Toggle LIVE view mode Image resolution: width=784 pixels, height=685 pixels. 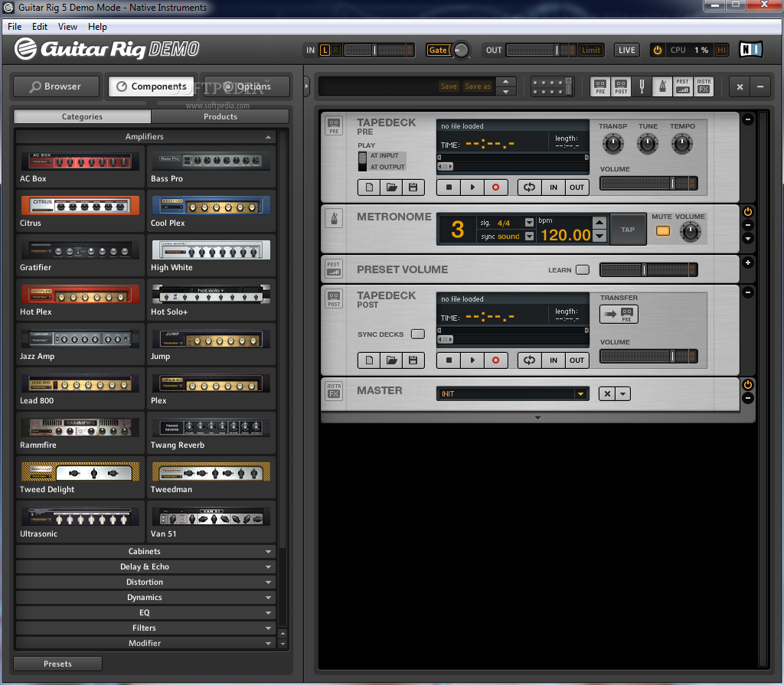point(626,50)
